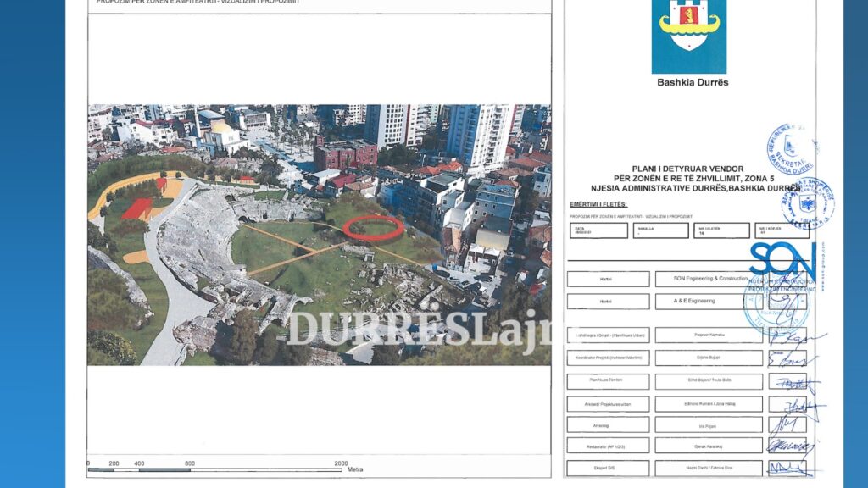Click the Bashkia Durrës caption text

[693, 82]
